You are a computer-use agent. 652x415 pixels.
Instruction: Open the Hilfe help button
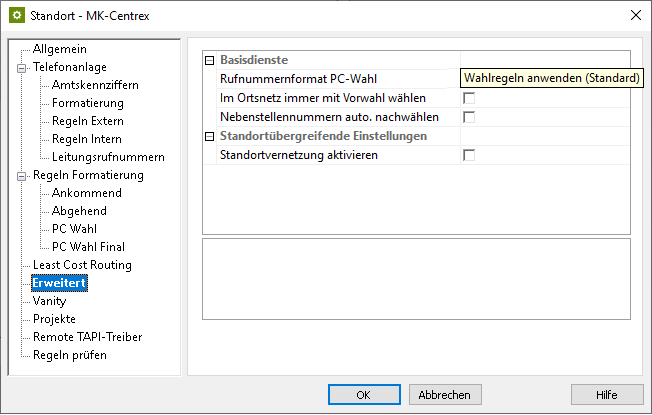pyautogui.click(x=607, y=394)
